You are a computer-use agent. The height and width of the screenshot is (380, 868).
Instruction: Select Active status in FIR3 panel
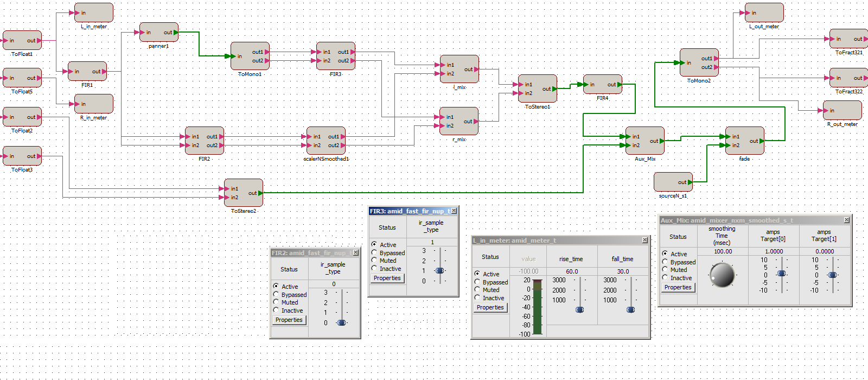(x=374, y=245)
